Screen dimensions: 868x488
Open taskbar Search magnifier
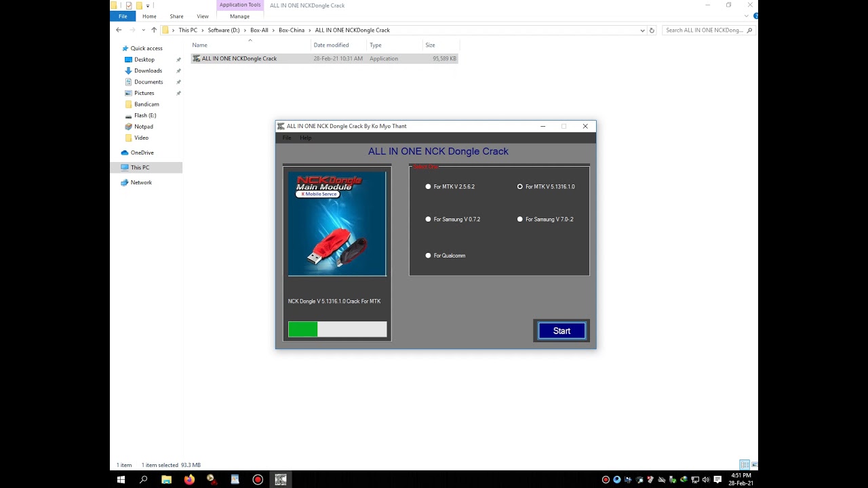144,479
